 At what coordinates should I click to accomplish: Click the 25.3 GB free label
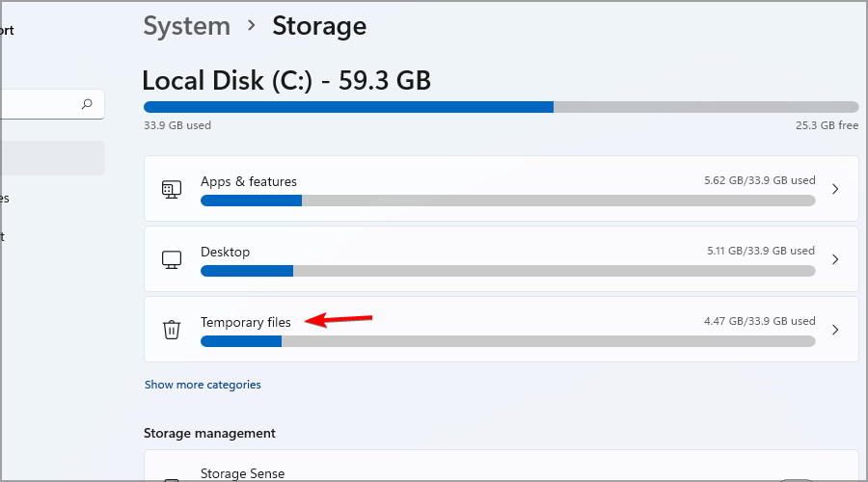[x=827, y=125]
